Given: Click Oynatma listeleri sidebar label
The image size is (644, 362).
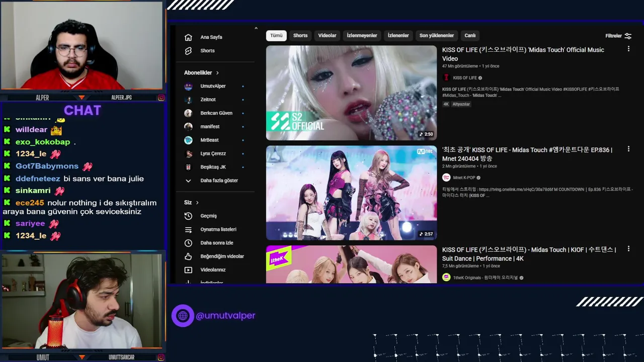Looking at the screenshot, I should tap(218, 229).
